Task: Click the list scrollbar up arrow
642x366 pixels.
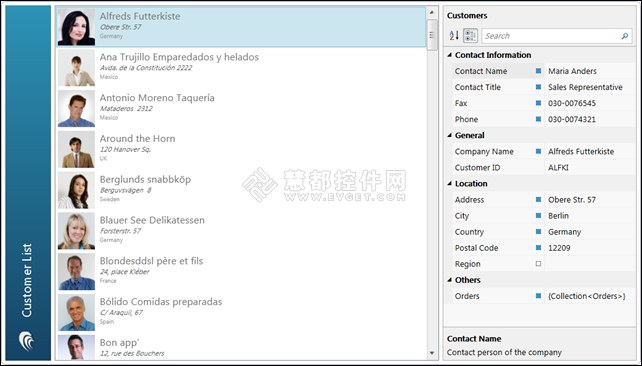Action: (x=432, y=13)
